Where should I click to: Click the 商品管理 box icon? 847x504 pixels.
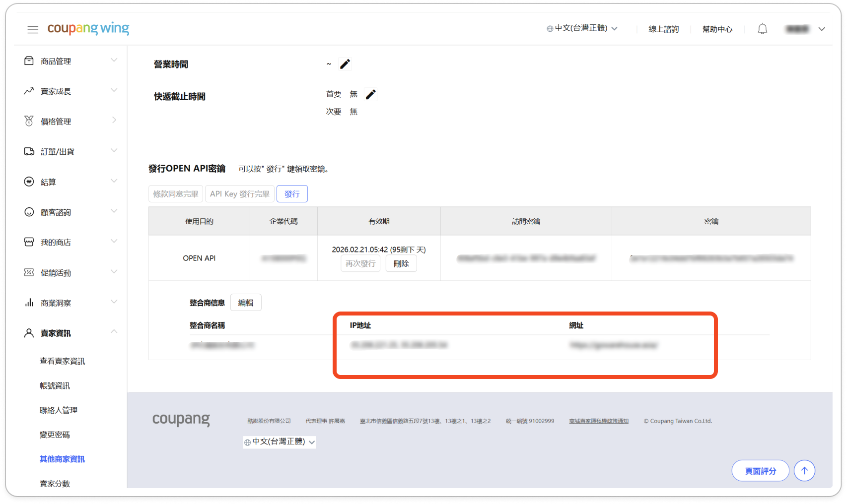click(x=29, y=61)
